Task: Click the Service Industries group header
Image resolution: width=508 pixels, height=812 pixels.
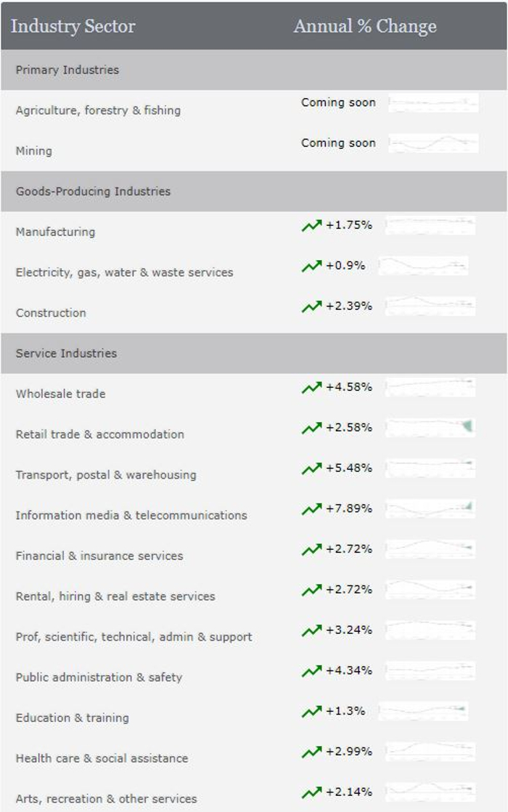Action: (254, 353)
